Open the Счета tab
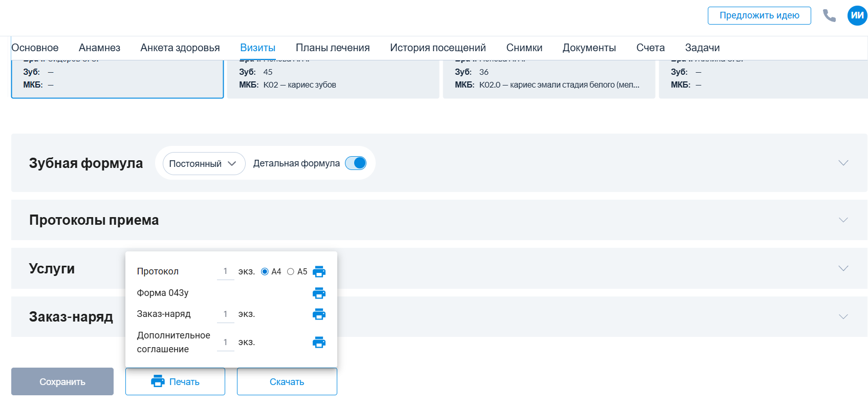Viewport: 868px width, 405px height. point(650,48)
